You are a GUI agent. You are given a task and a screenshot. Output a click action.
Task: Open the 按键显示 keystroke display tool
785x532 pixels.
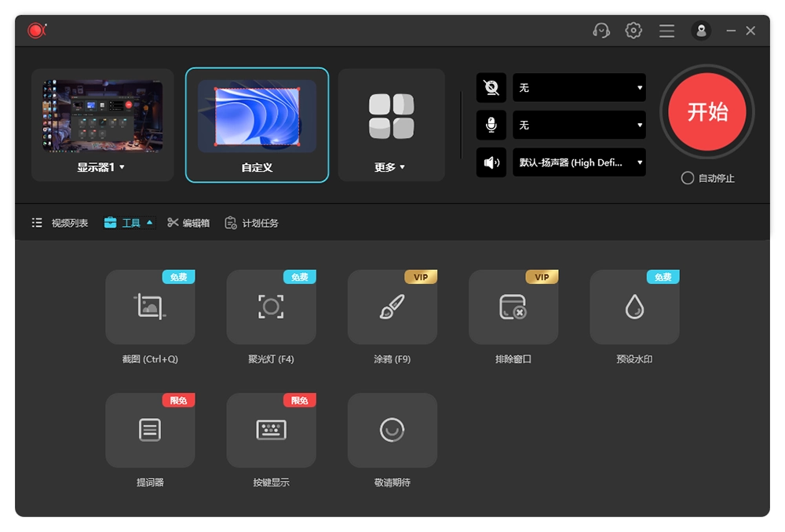(x=271, y=430)
